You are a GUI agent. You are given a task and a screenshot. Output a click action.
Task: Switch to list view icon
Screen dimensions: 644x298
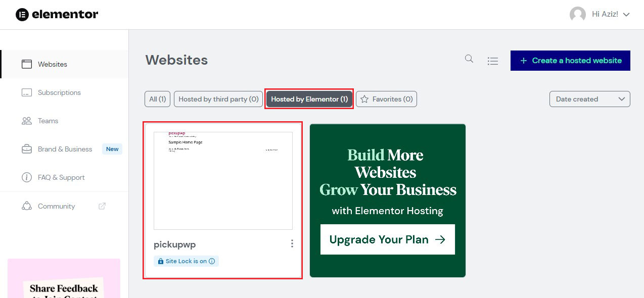coord(493,61)
